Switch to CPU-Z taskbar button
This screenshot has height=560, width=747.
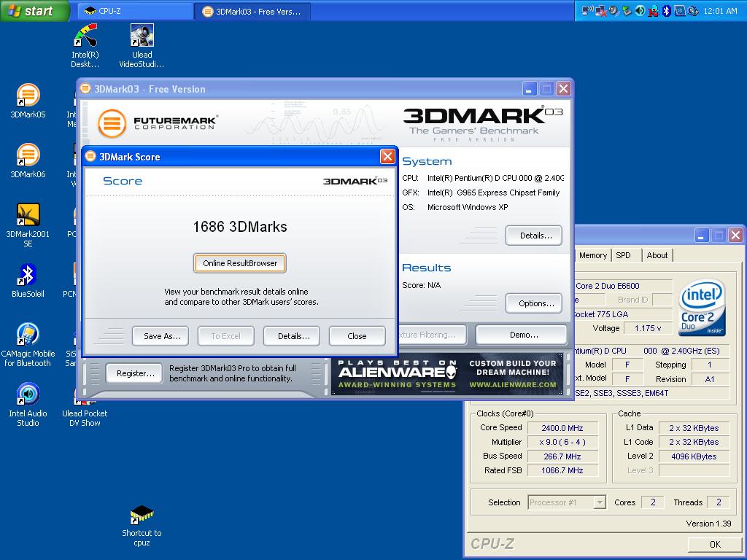tap(135, 11)
